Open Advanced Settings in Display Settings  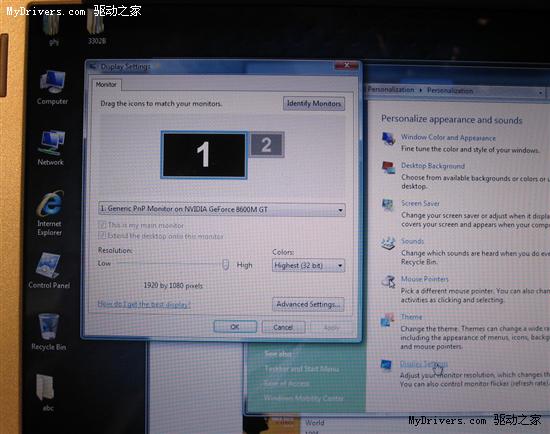tap(308, 304)
